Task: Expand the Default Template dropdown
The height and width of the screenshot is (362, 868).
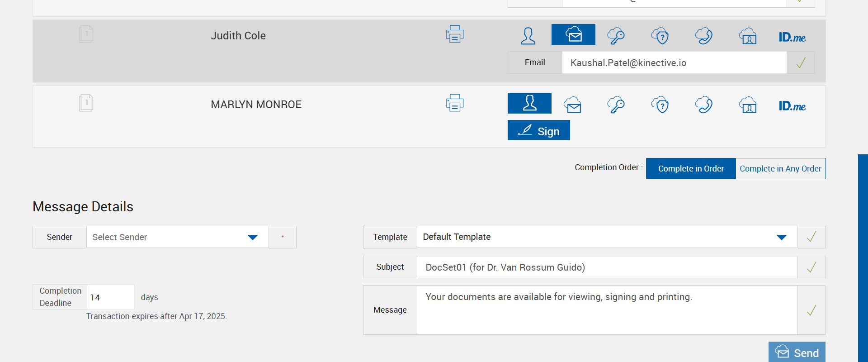Action: point(607,237)
